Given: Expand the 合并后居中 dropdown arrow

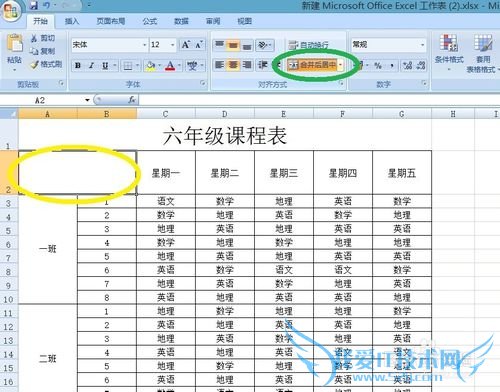Looking at the screenshot, I should [340, 65].
